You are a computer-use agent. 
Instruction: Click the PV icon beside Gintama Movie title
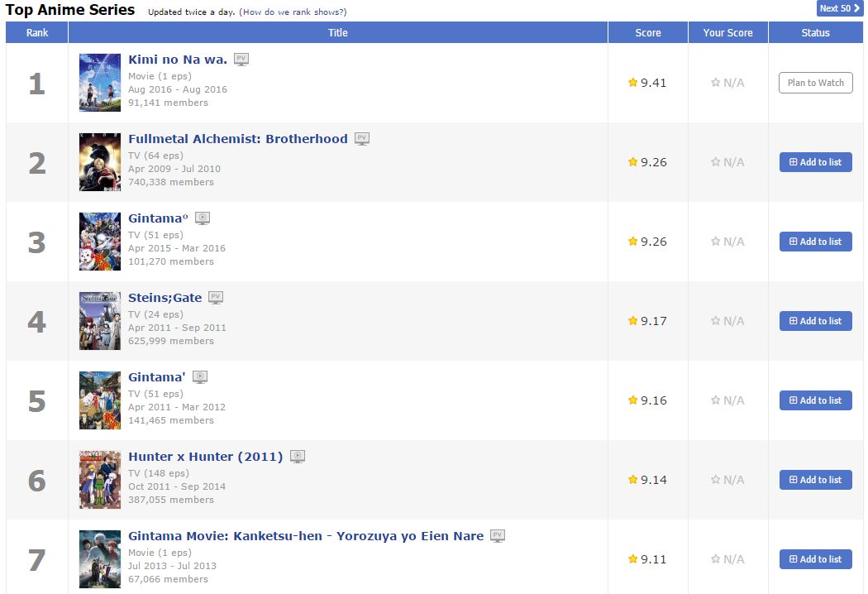click(x=498, y=536)
